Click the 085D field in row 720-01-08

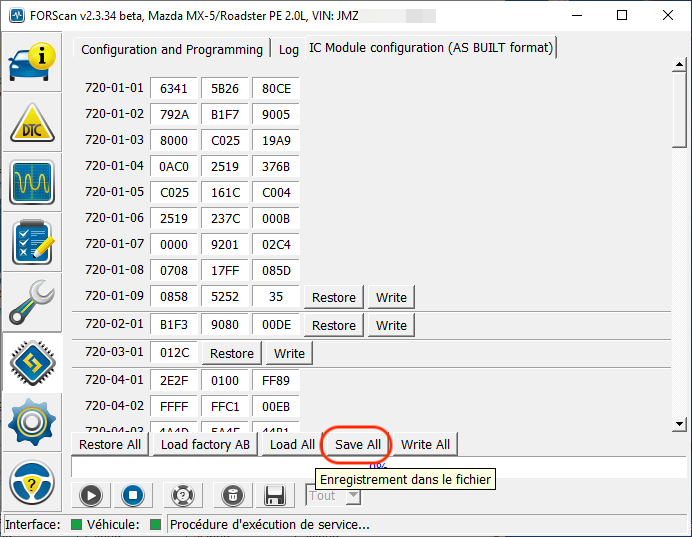pyautogui.click(x=276, y=271)
